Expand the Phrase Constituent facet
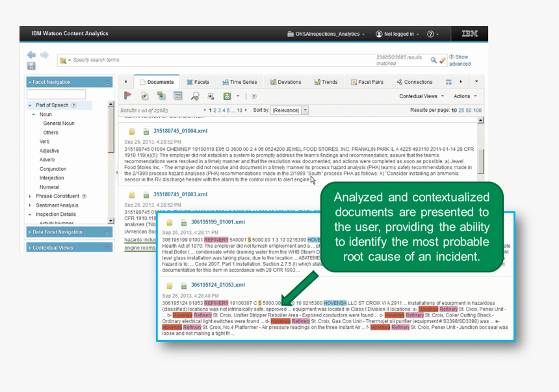The width and height of the screenshot is (559, 392). point(30,196)
